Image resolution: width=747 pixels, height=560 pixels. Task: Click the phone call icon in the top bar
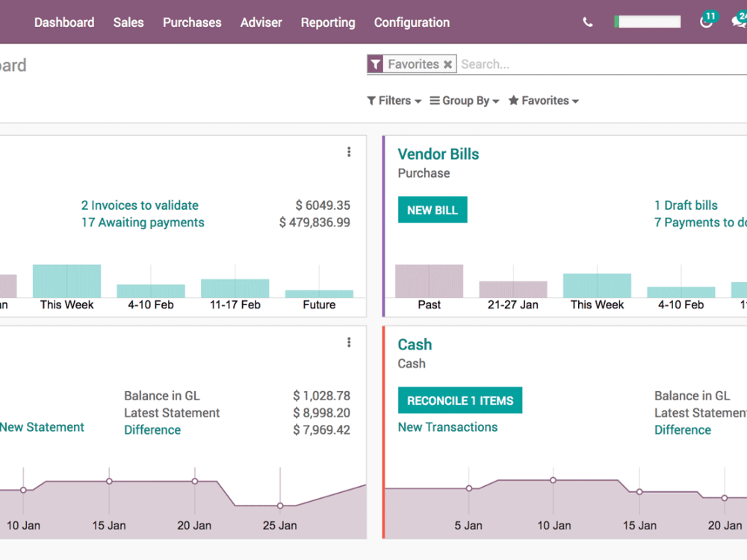tap(587, 22)
